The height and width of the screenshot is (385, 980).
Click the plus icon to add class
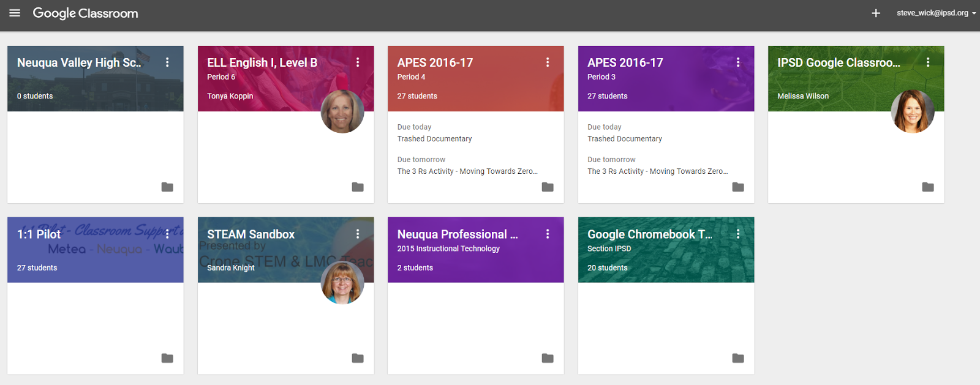click(876, 13)
